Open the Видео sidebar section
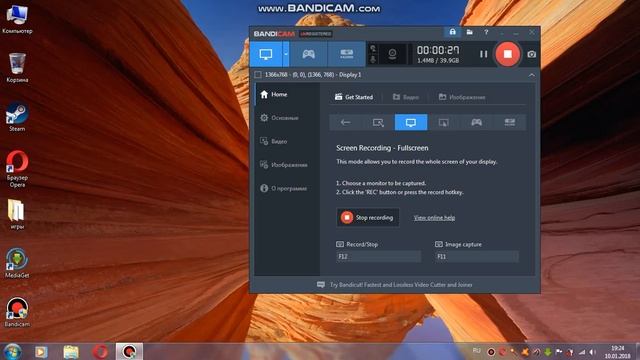The width and height of the screenshot is (640, 360). (287, 141)
